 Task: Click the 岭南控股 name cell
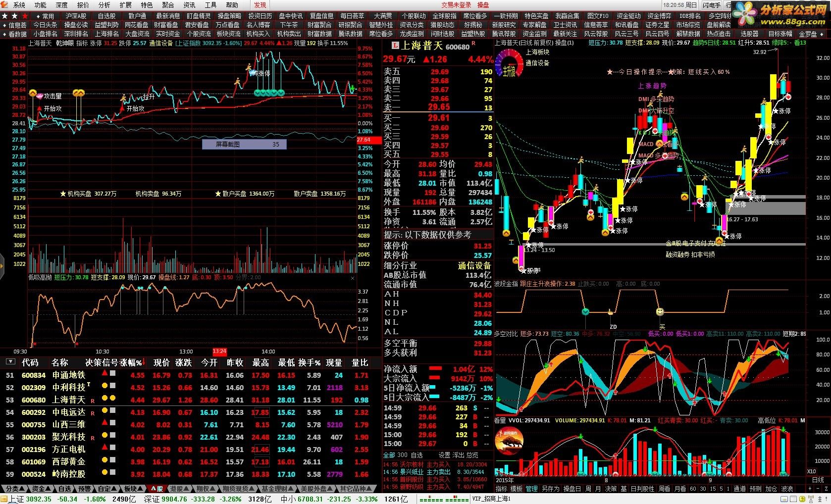pos(69,474)
